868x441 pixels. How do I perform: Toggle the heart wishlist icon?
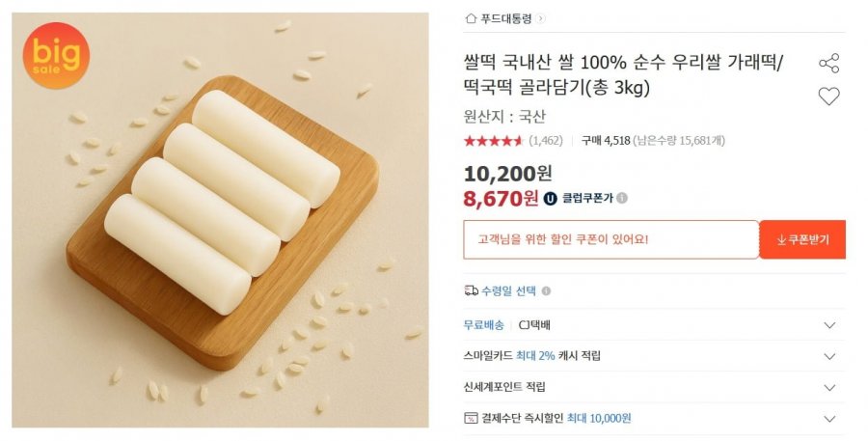pyautogui.click(x=828, y=96)
